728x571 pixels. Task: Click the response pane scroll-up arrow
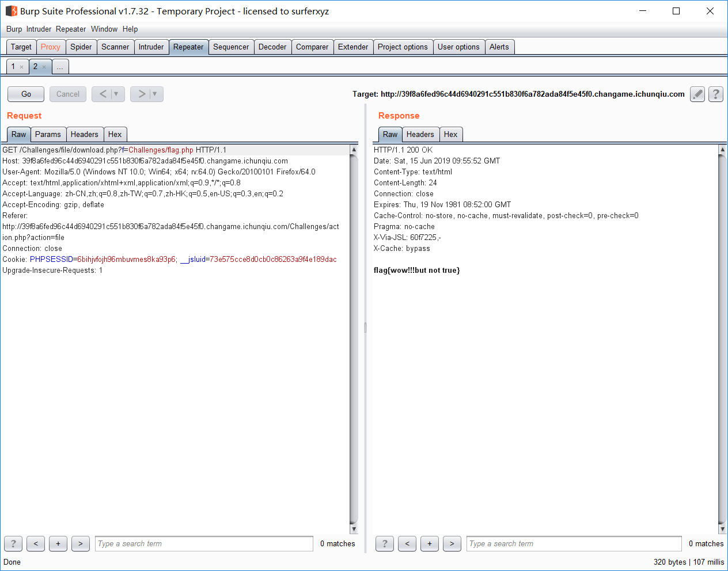coord(722,150)
